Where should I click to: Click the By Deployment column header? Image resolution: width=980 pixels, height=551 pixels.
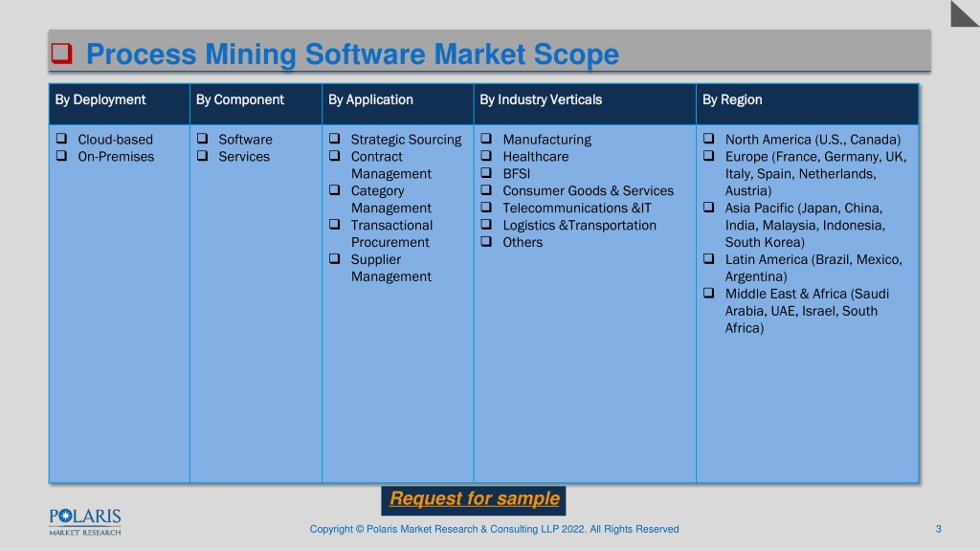[x=120, y=103]
